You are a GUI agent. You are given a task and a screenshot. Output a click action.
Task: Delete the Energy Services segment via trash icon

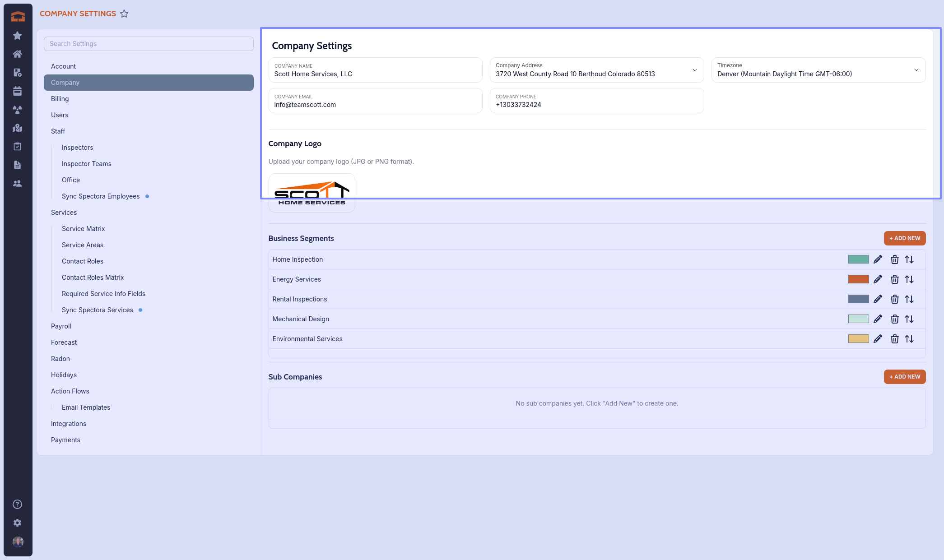click(x=894, y=279)
